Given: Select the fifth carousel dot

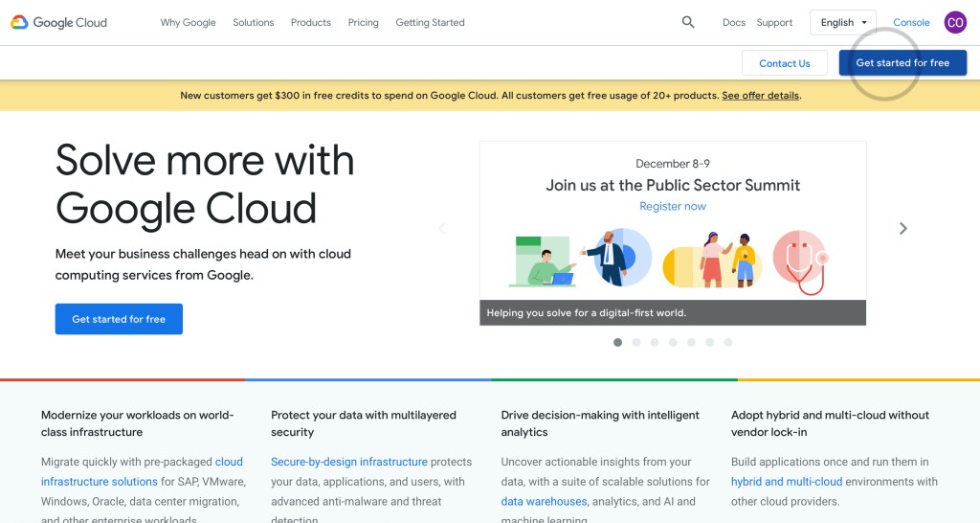Looking at the screenshot, I should pos(691,342).
